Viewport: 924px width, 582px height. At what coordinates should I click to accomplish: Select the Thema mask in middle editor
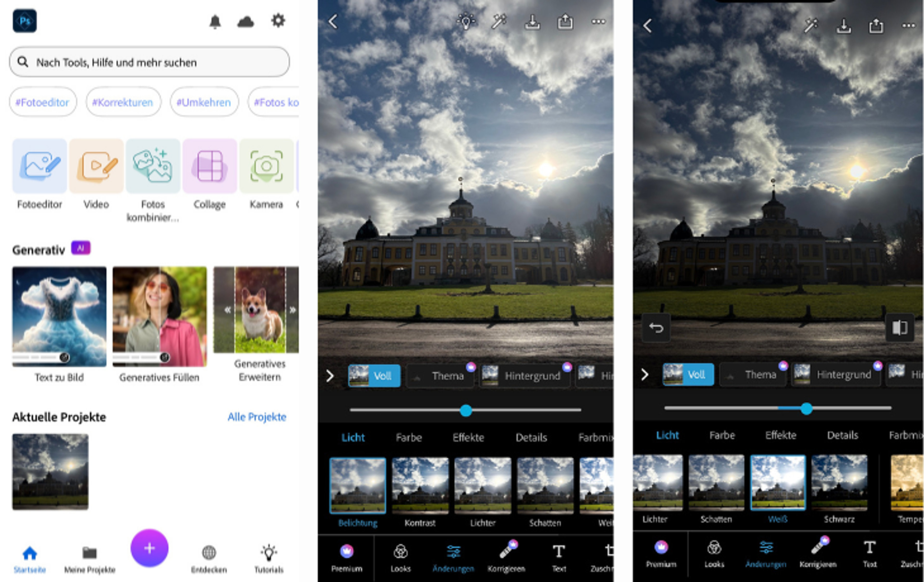pyautogui.click(x=440, y=376)
